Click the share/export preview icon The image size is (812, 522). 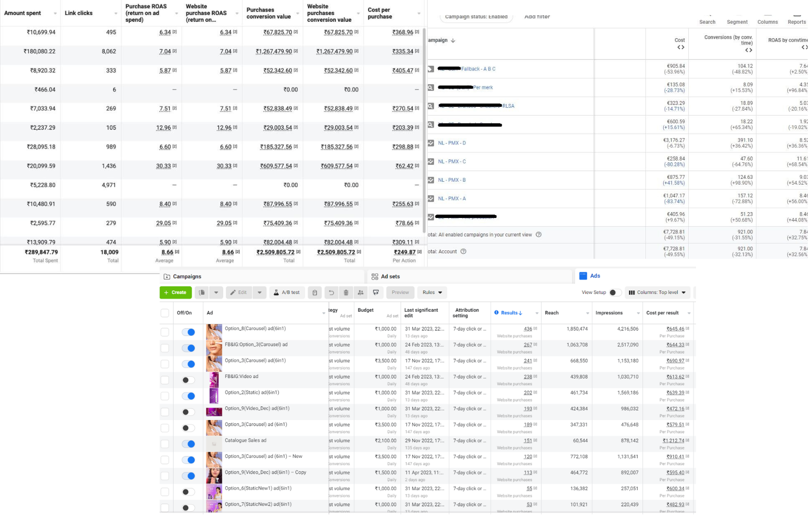[x=376, y=292]
